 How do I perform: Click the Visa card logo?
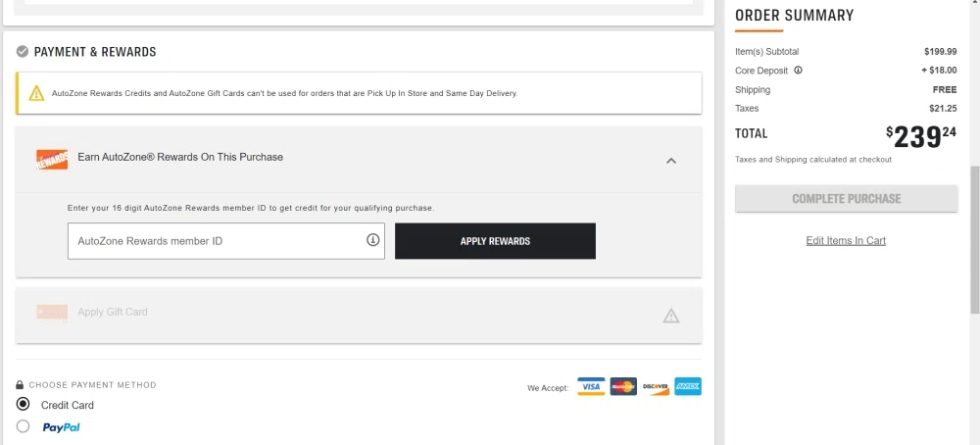point(591,386)
